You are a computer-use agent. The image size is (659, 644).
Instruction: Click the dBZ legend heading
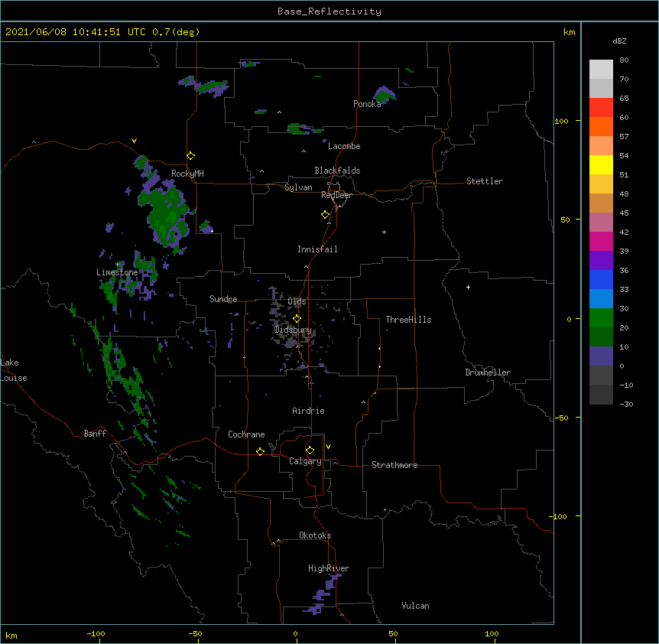[619, 41]
